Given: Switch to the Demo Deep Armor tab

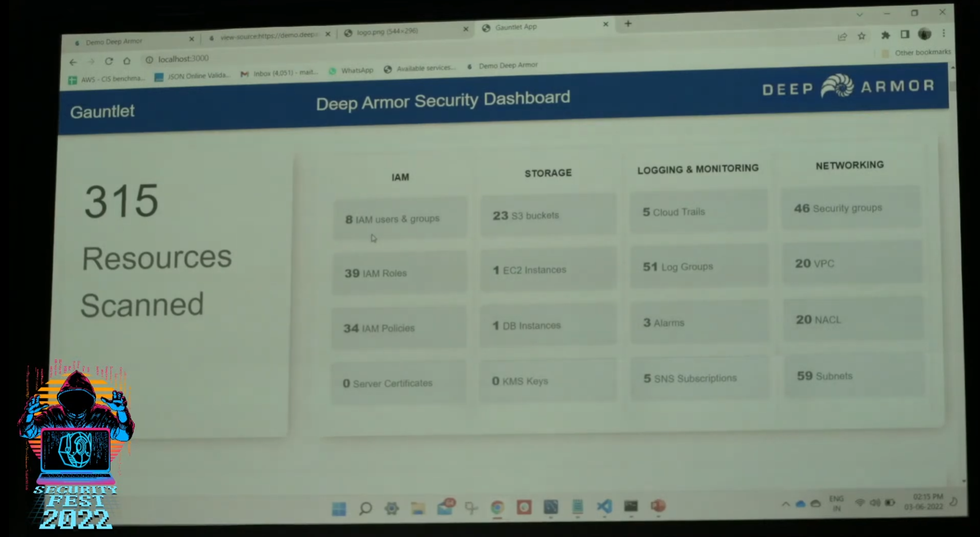Looking at the screenshot, I should point(133,41).
